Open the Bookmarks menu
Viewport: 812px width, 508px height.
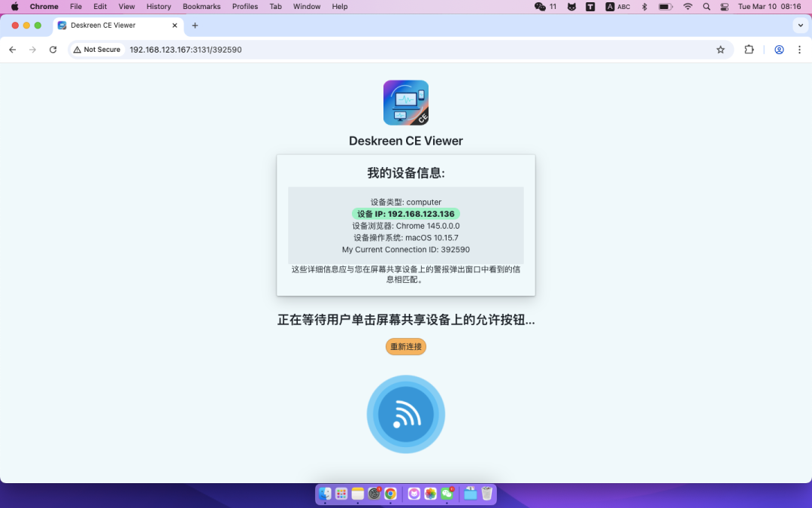[x=201, y=7]
